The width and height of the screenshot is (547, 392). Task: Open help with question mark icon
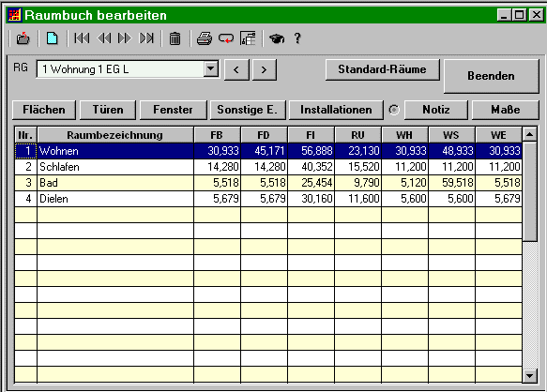(x=297, y=38)
